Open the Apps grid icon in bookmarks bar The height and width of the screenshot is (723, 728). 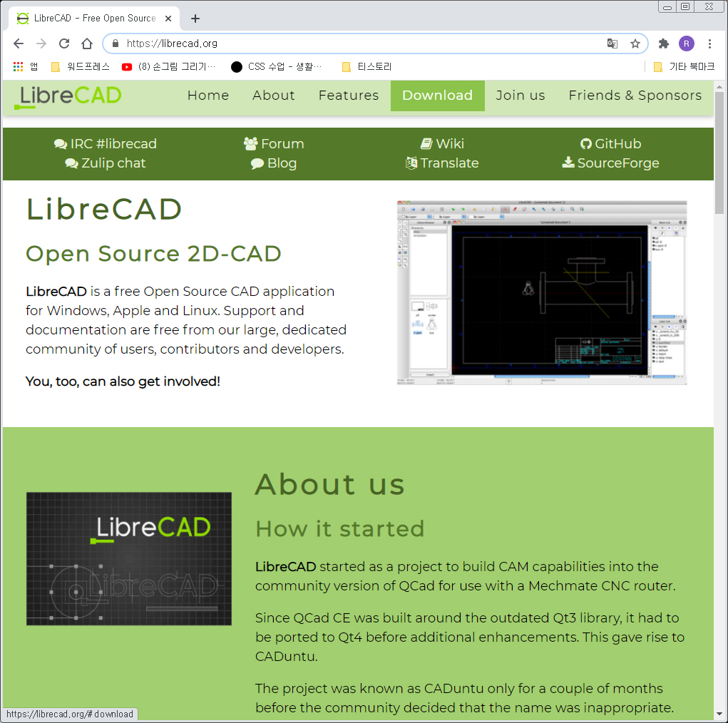pyautogui.click(x=18, y=67)
